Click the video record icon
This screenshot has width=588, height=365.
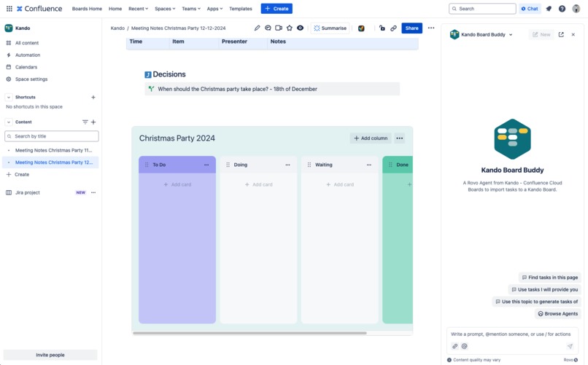279,28
